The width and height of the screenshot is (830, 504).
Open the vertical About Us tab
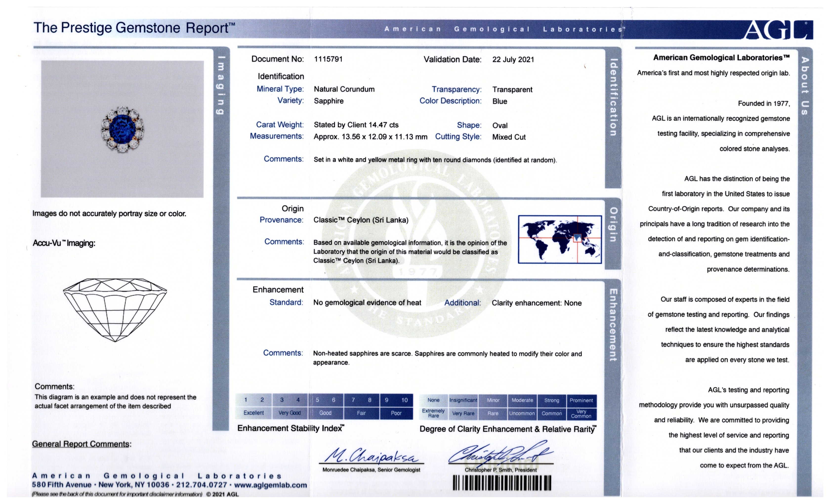click(805, 86)
